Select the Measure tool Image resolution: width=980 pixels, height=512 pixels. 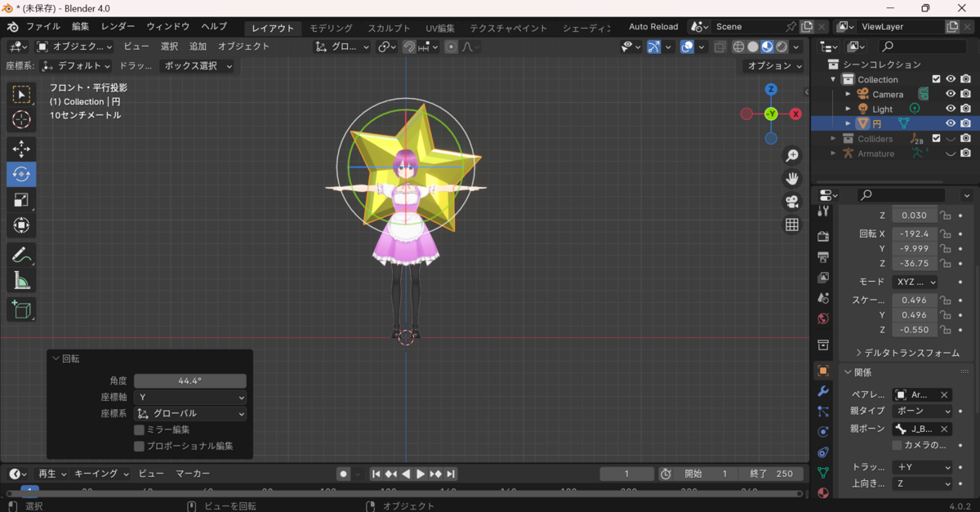(21, 281)
